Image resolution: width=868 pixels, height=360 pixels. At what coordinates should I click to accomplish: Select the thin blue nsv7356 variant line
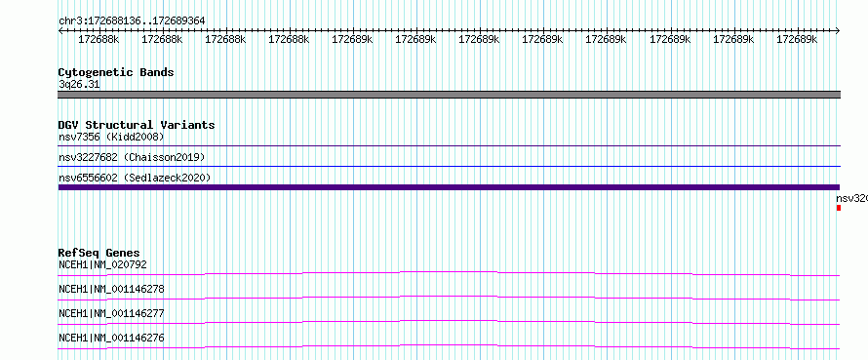click(449, 146)
